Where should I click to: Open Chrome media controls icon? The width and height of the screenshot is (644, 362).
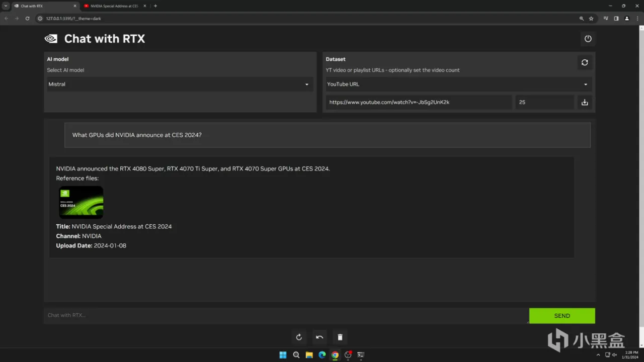[x=606, y=18]
